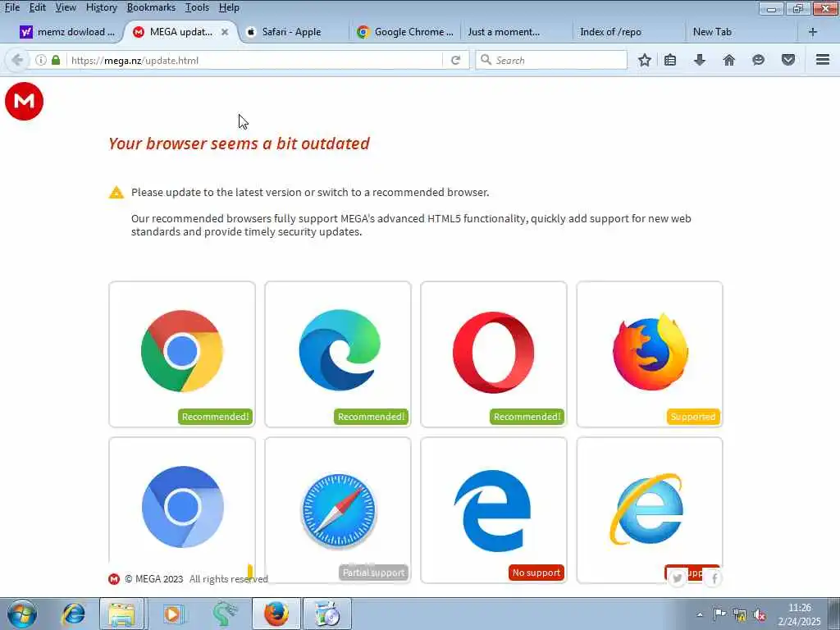Select the new Microsoft Edge browser card
This screenshot has height=630, width=840.
point(338,354)
